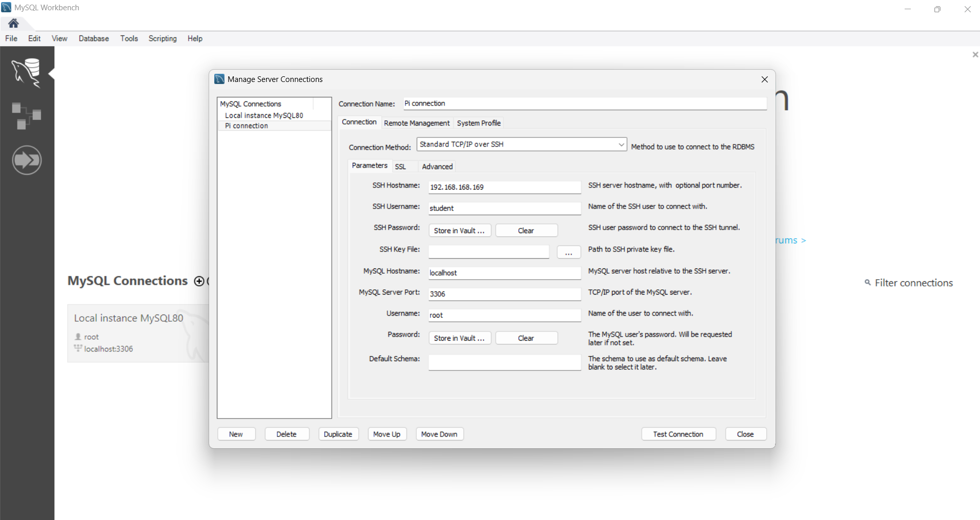This screenshot has height=520, width=980.
Task: Store the MySQL password in vault
Action: (x=460, y=338)
